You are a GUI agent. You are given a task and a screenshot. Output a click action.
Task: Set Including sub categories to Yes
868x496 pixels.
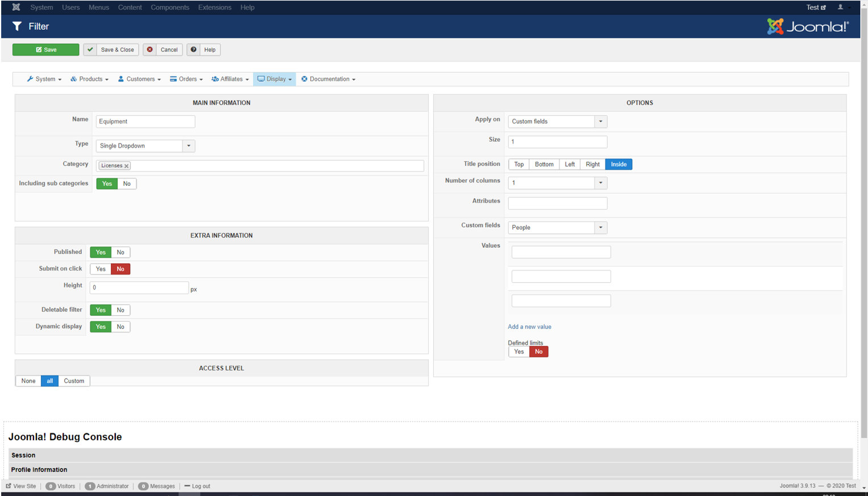(107, 184)
